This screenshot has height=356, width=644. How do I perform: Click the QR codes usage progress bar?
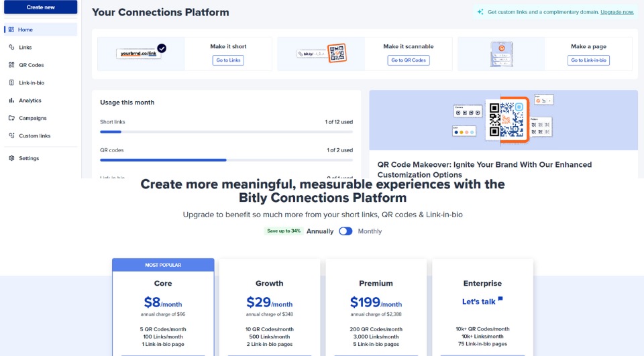pyautogui.click(x=226, y=160)
